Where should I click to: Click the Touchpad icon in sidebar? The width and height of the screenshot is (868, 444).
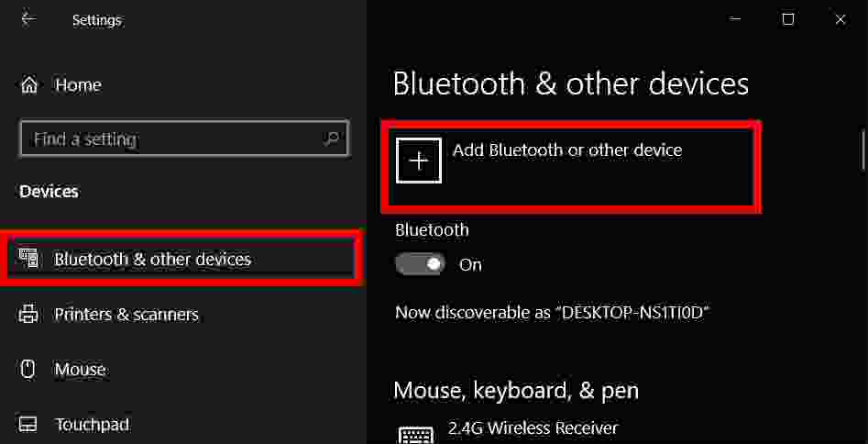coord(29,425)
